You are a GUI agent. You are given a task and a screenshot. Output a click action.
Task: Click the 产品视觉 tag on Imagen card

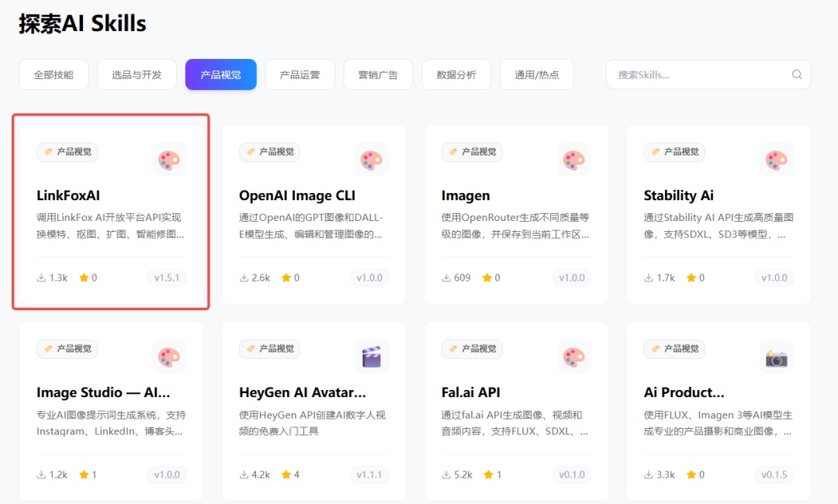coord(473,152)
